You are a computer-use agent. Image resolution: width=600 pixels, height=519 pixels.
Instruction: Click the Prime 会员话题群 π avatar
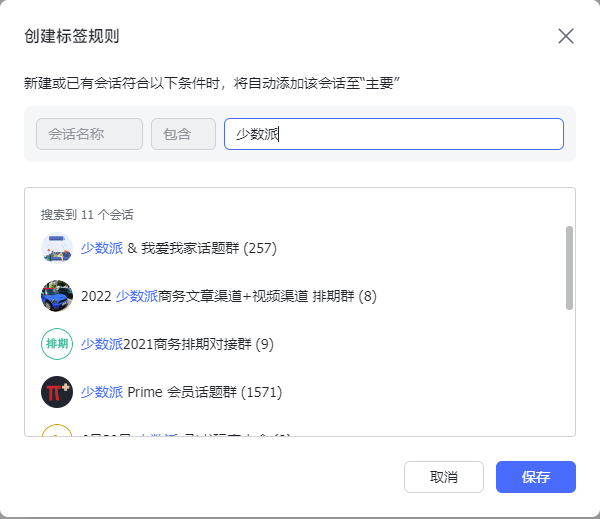pos(57,392)
